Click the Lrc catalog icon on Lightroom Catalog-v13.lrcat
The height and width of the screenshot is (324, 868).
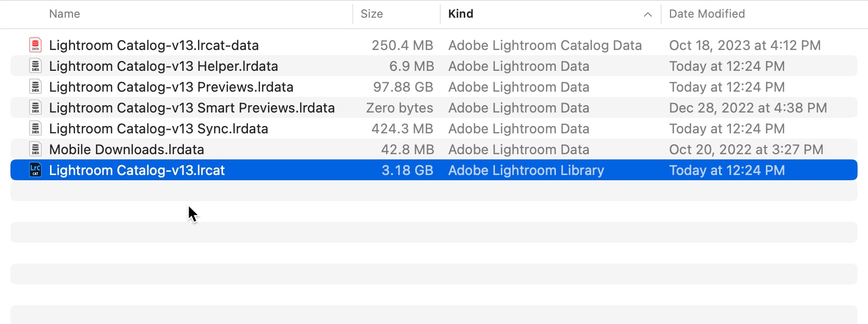click(x=35, y=170)
